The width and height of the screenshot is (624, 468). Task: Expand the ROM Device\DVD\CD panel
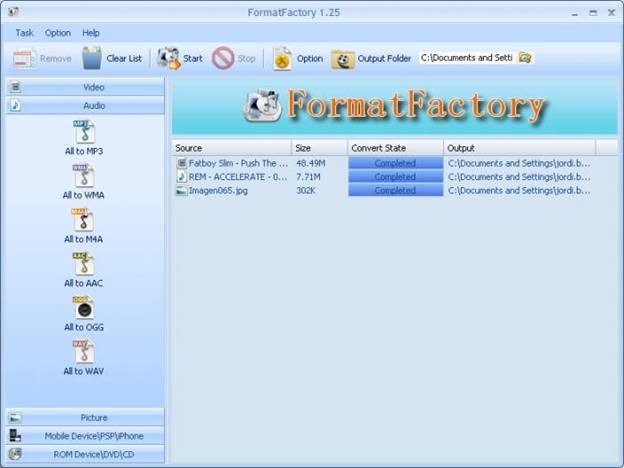coord(85,454)
